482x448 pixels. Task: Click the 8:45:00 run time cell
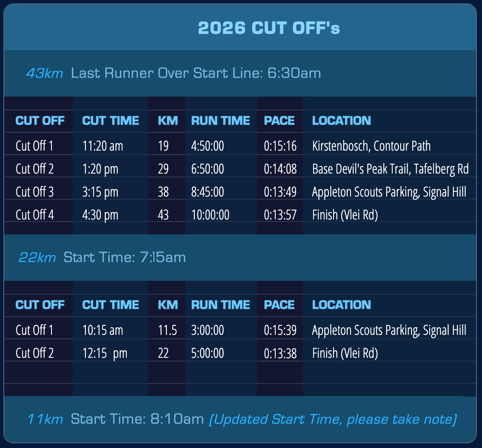[208, 192]
